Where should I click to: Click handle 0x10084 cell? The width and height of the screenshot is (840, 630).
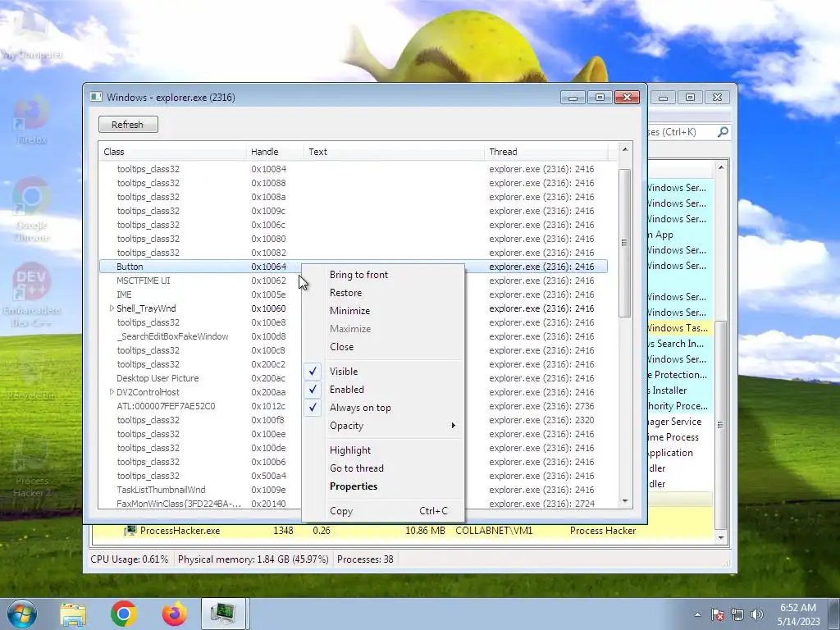268,169
